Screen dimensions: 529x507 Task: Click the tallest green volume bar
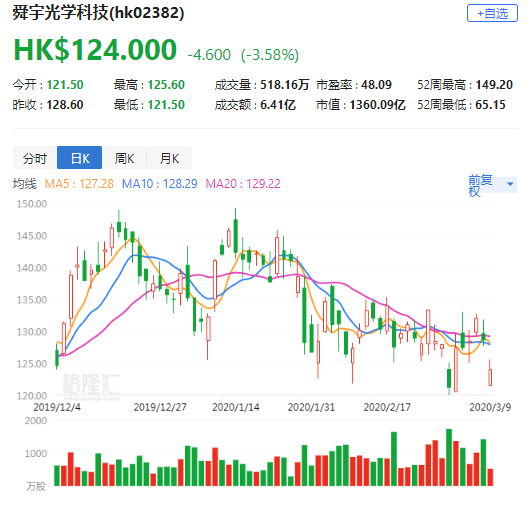(449, 457)
